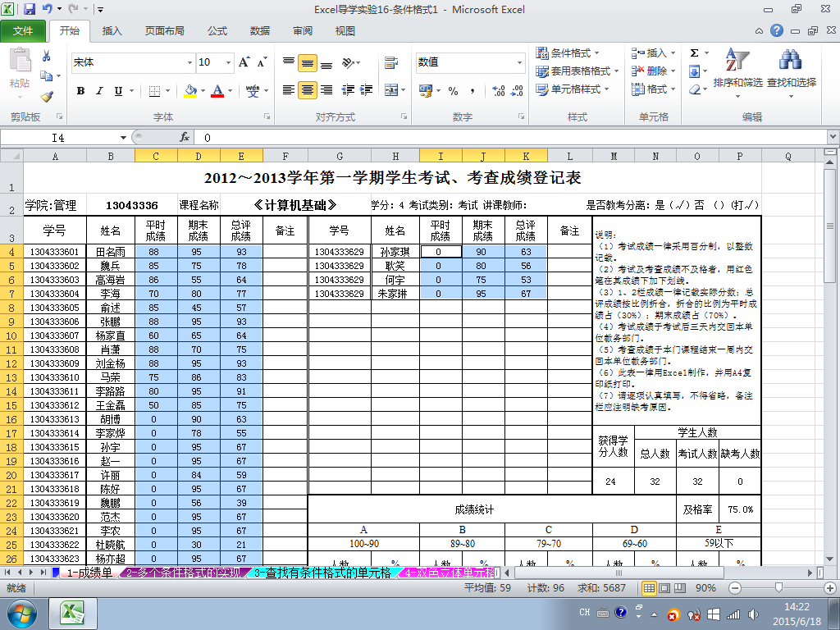Click the Save icon in quick access toolbar
840x630 pixels.
point(30,8)
